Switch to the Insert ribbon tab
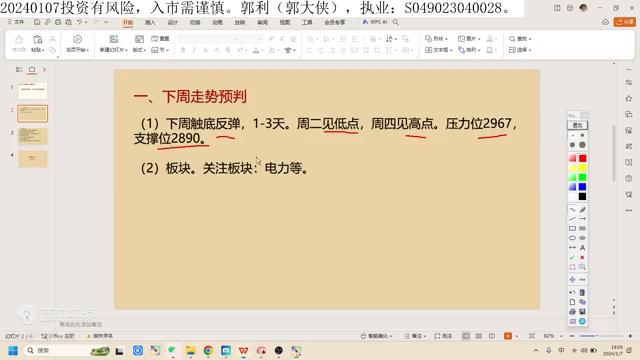The width and height of the screenshot is (640, 360). point(150,22)
